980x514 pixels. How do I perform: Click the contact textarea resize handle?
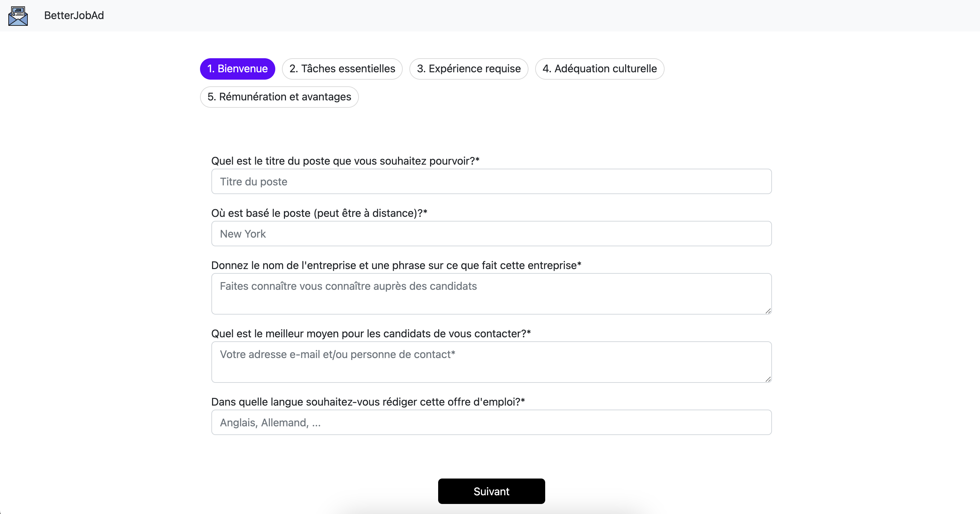click(x=768, y=379)
